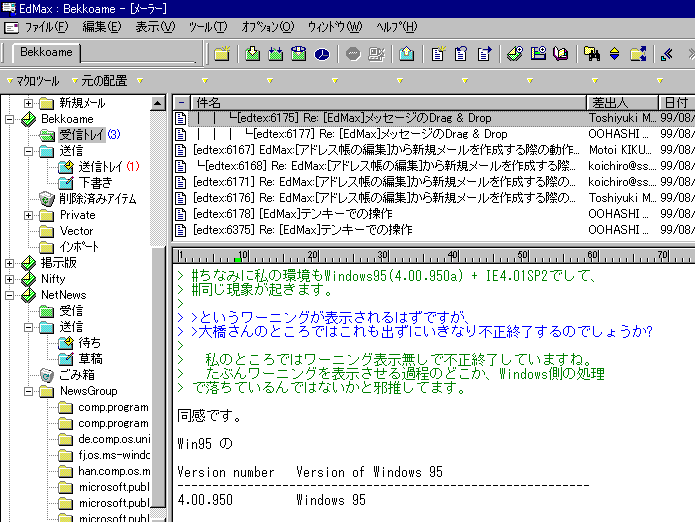Click the mailbox tray toolbar icon
Screen dimensions: 695x522
[x=299, y=54]
